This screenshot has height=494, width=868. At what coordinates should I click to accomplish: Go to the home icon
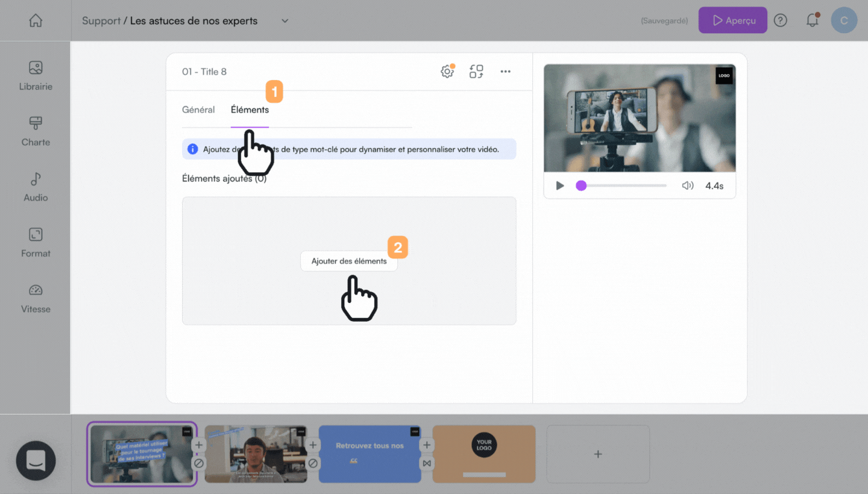click(x=36, y=20)
